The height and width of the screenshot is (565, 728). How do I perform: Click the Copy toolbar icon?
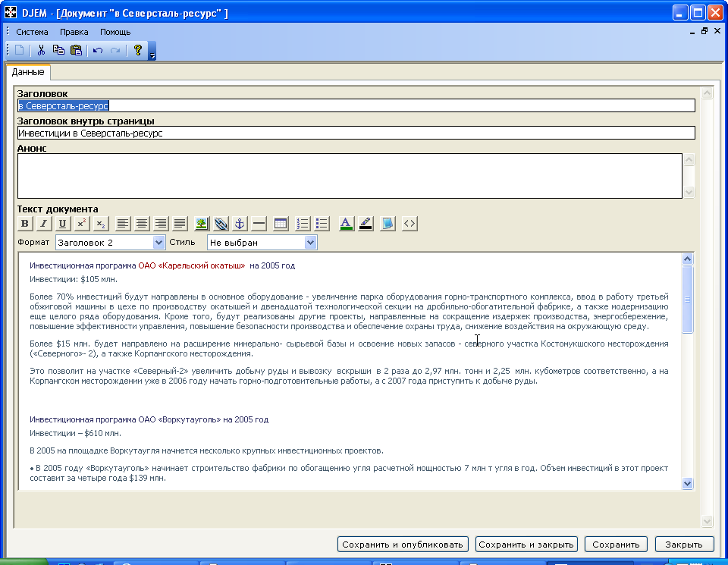[58, 50]
